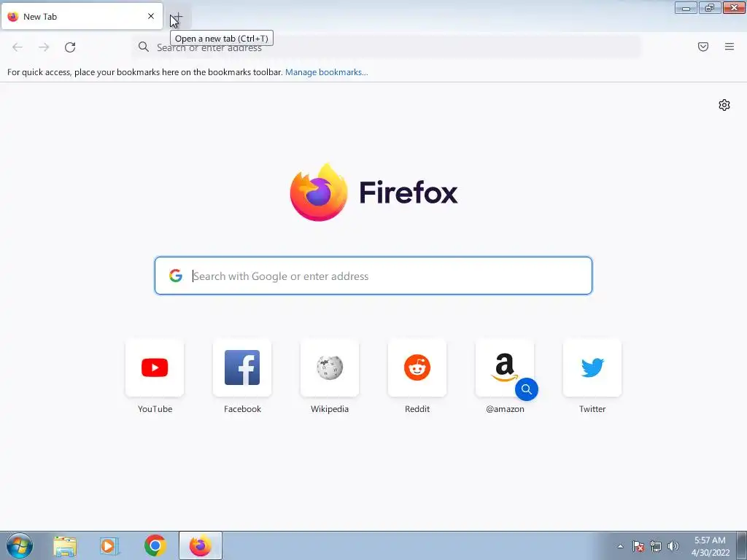Screen dimensions: 747x560
Task: Minimize the Firefox window
Action: point(686,8)
